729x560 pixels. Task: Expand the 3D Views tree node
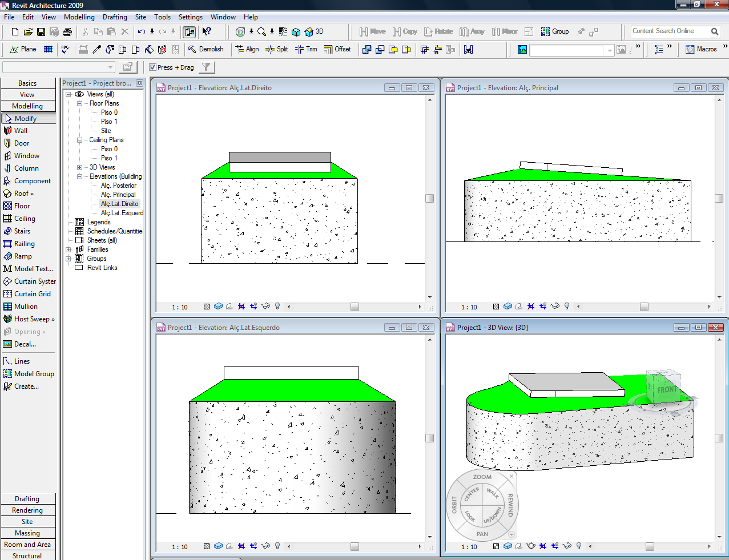(x=80, y=167)
